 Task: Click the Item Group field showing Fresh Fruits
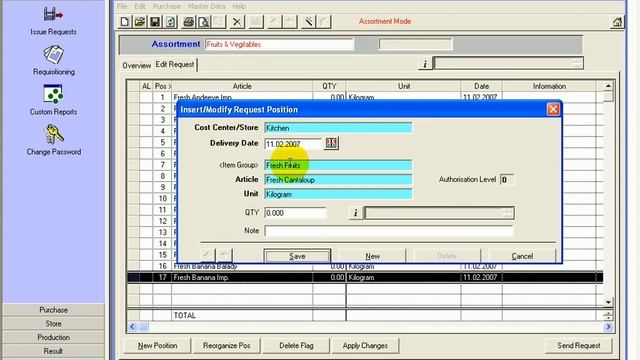[338, 165]
